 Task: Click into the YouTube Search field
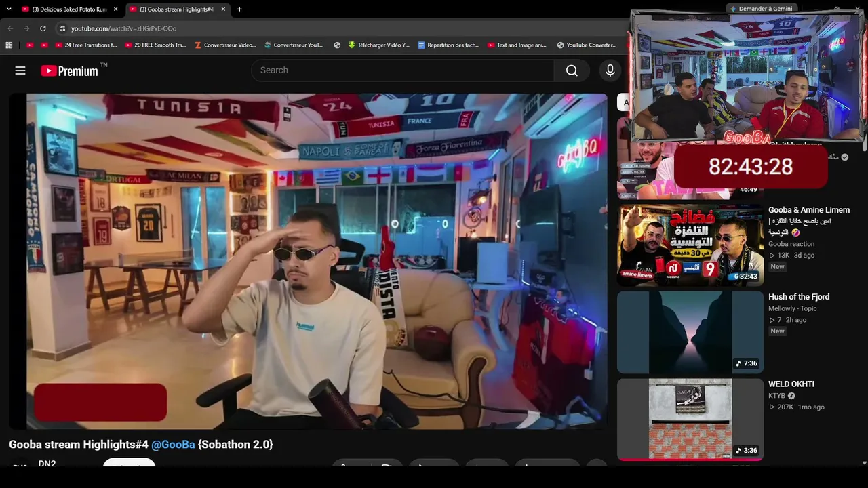tap(403, 70)
